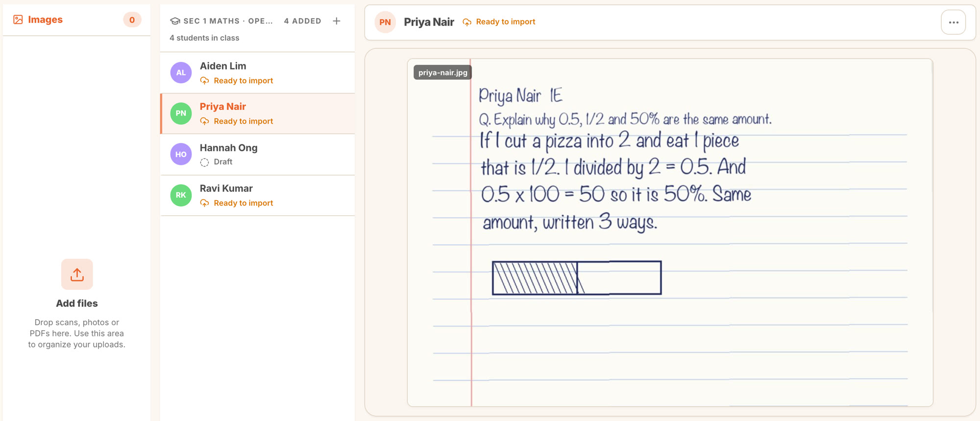
Task: Click cloud upload icon under Aiden Lim
Action: point(204,81)
